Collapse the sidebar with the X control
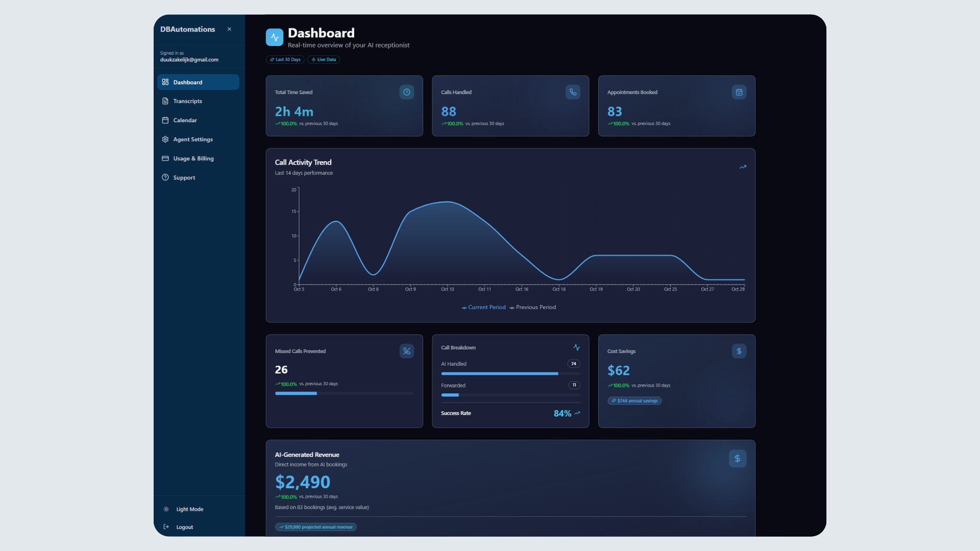The image size is (980, 551). tap(229, 29)
